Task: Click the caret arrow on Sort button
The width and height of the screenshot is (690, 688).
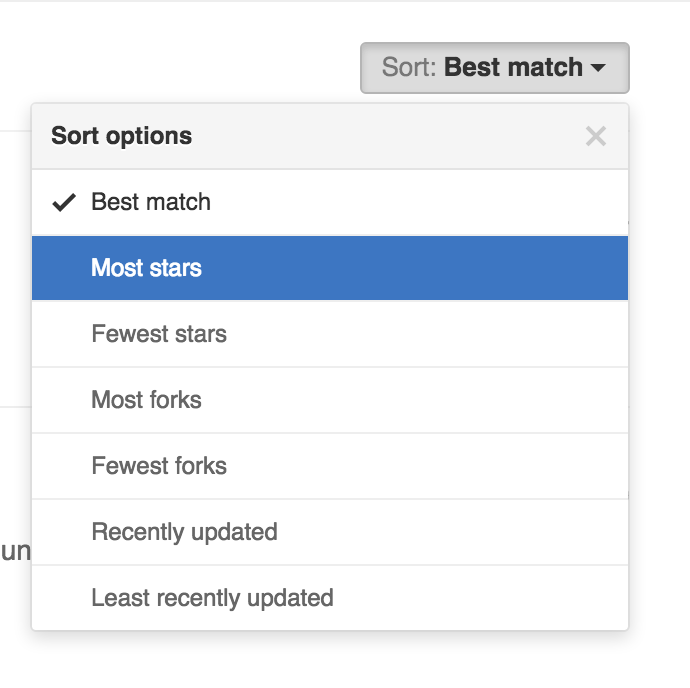Action: pos(598,67)
